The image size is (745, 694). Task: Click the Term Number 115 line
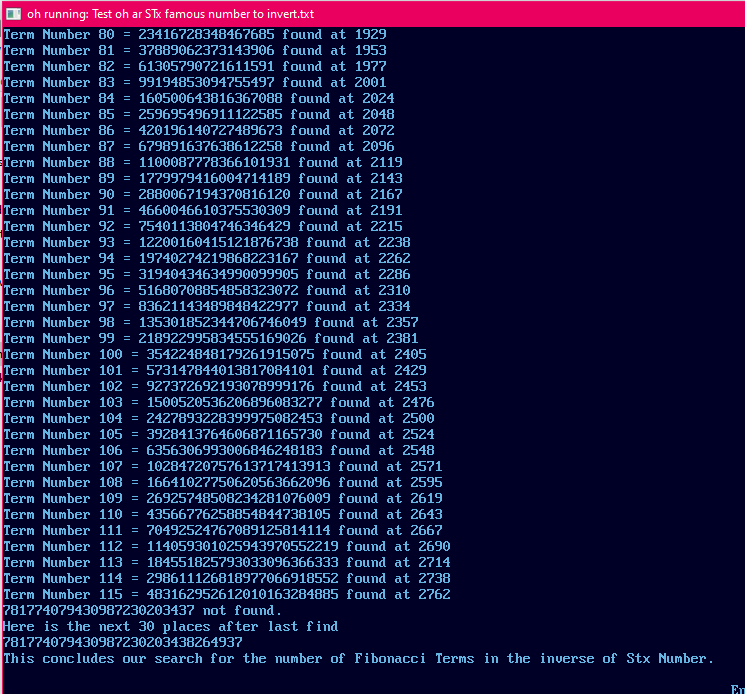pyautogui.click(x=227, y=595)
